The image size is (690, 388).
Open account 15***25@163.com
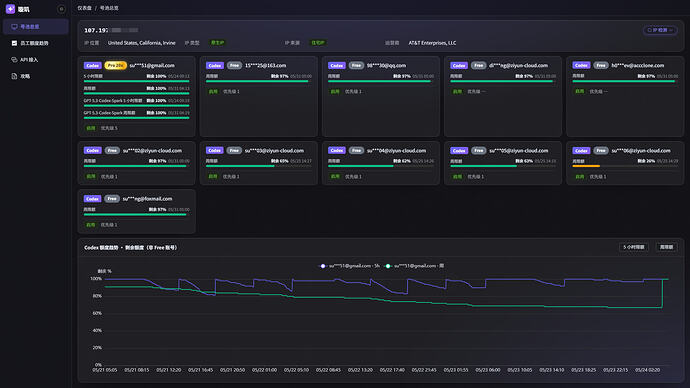(x=265, y=66)
